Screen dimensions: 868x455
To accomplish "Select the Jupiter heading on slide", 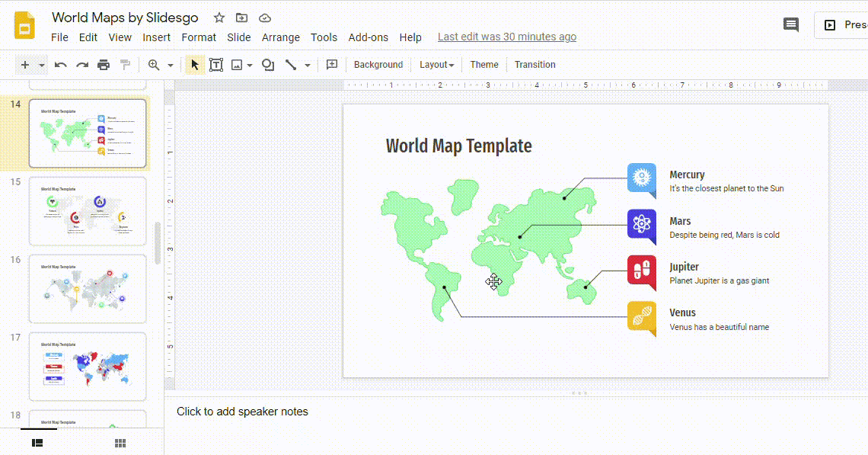I will (685, 267).
